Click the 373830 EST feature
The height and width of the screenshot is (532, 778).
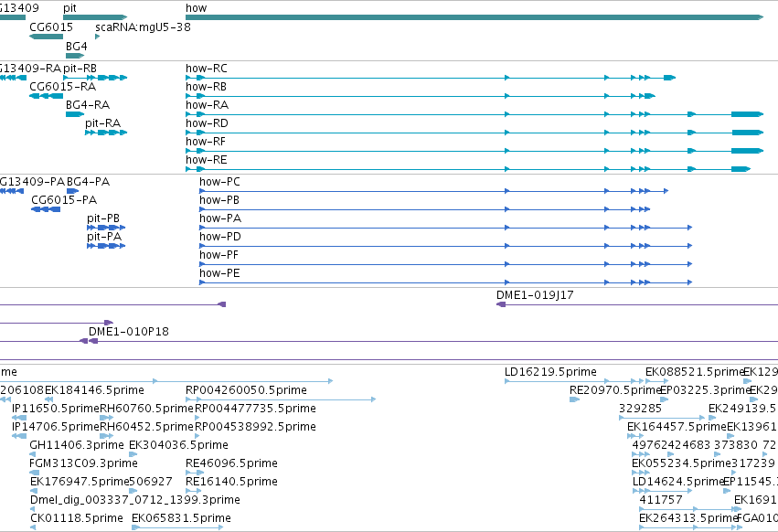coord(718,454)
